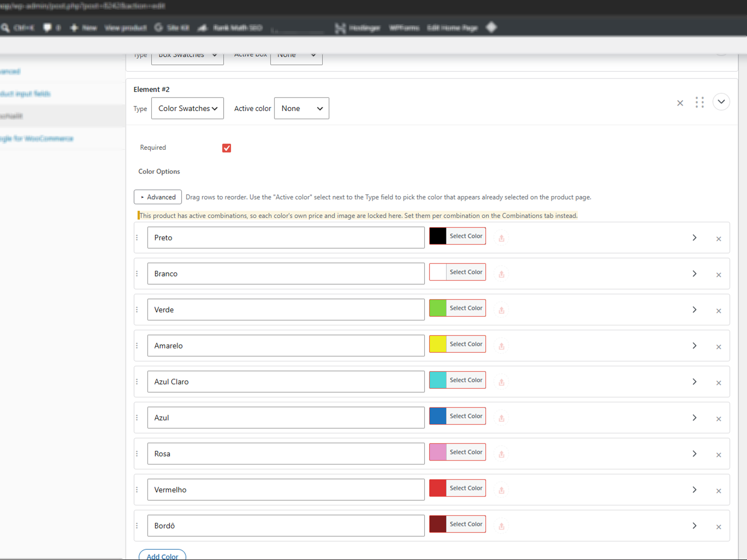Screen dimensions: 747x560
Task: Click the admin bar search icon
Action: pyautogui.click(x=5, y=28)
